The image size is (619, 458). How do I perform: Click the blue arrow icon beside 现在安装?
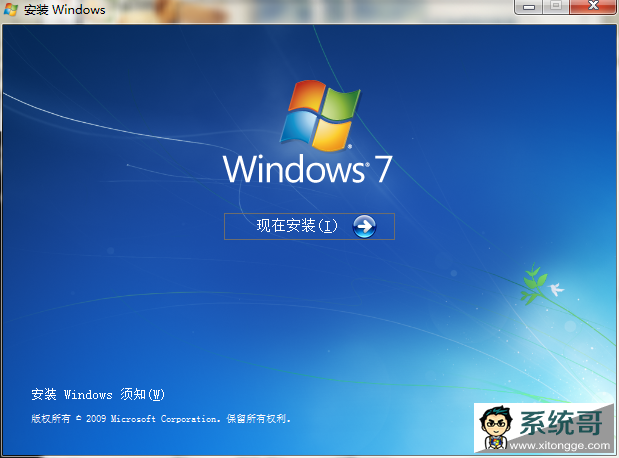[x=364, y=227]
